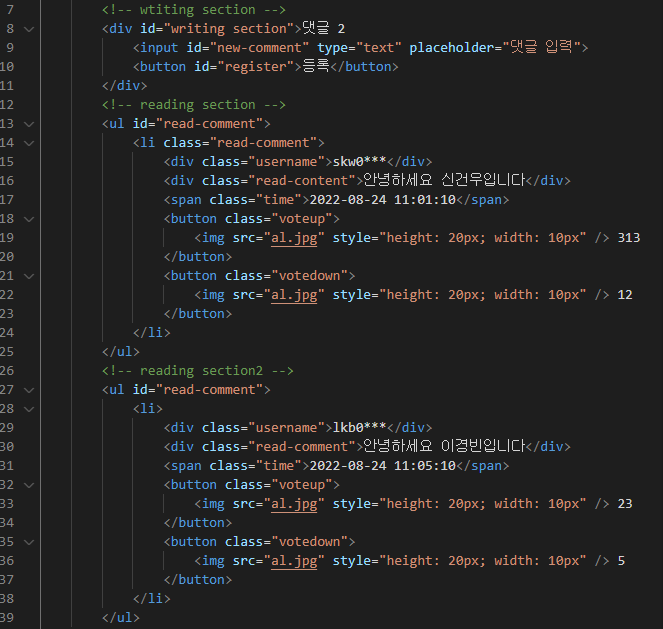663x629 pixels.
Task: Click line number 39 in the gutter
Action: (7, 618)
